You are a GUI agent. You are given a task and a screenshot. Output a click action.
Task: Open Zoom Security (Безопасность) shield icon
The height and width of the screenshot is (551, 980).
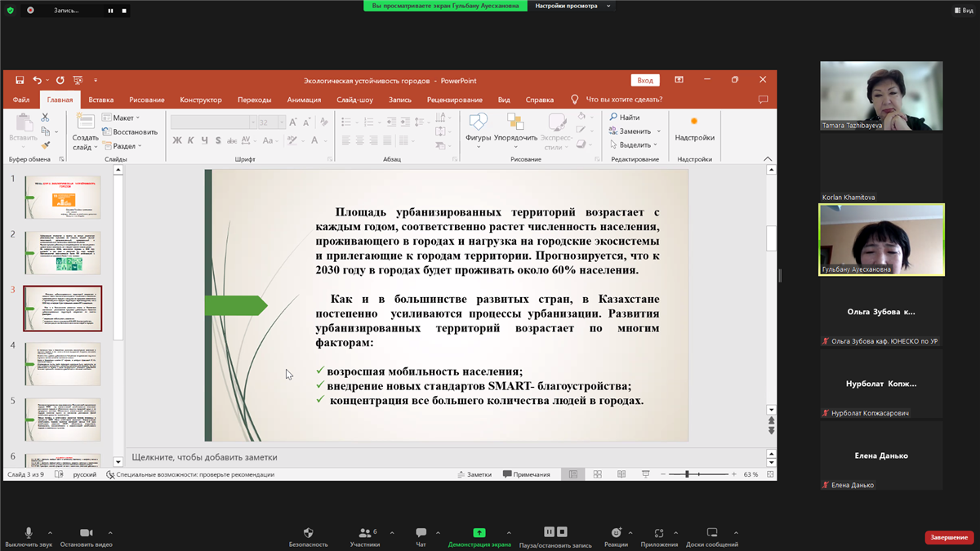[x=308, y=537]
